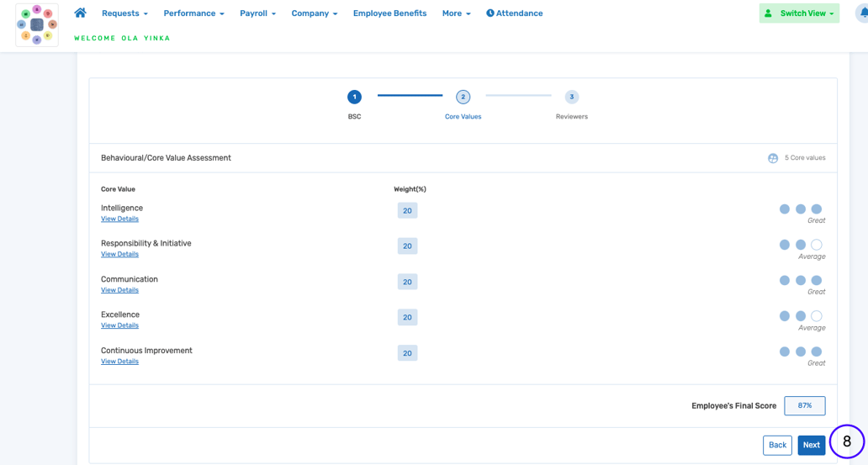Click the Home icon in navbar
The height and width of the screenshot is (465, 868).
click(x=80, y=13)
